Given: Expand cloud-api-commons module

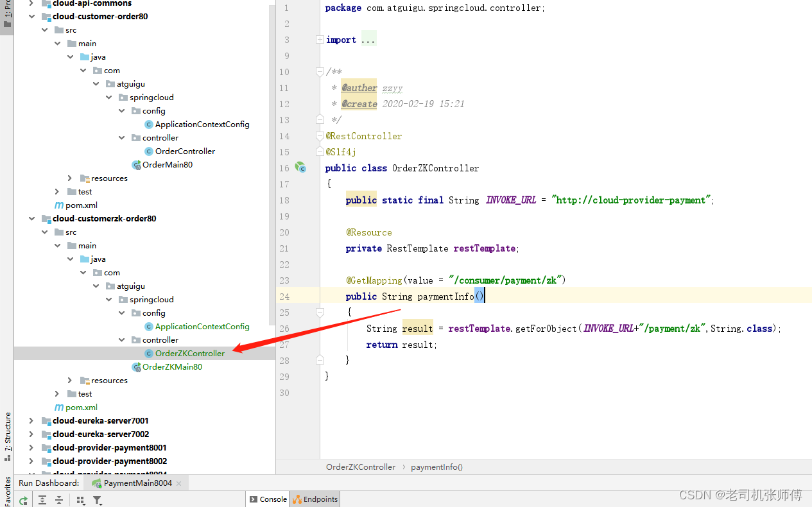Looking at the screenshot, I should [x=31, y=3].
